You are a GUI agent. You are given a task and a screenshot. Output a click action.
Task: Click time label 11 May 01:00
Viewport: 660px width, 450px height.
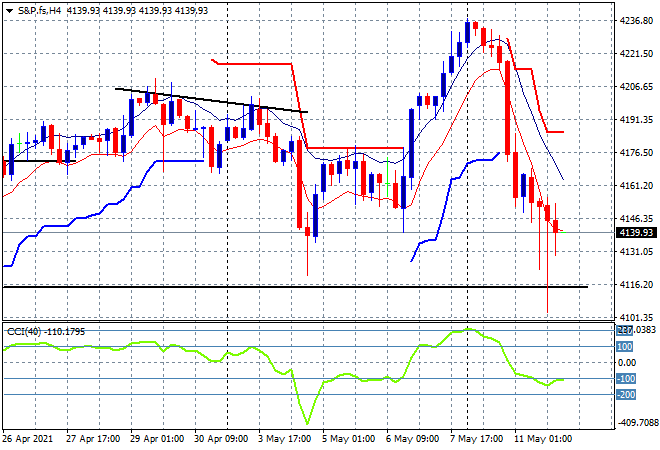click(x=543, y=439)
